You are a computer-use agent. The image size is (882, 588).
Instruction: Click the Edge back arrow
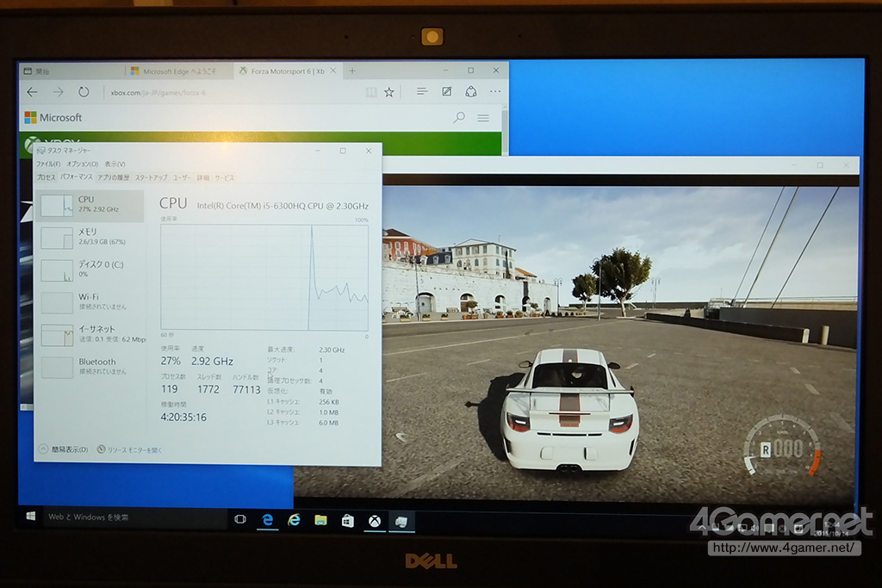click(x=32, y=91)
